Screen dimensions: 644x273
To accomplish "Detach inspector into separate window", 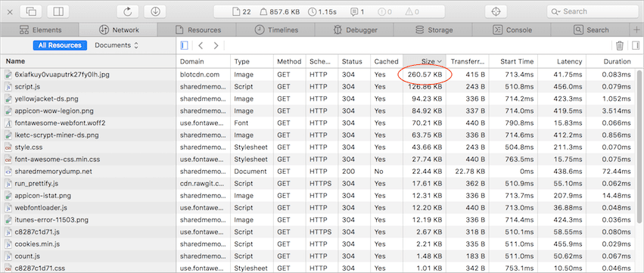I will [x=31, y=12].
